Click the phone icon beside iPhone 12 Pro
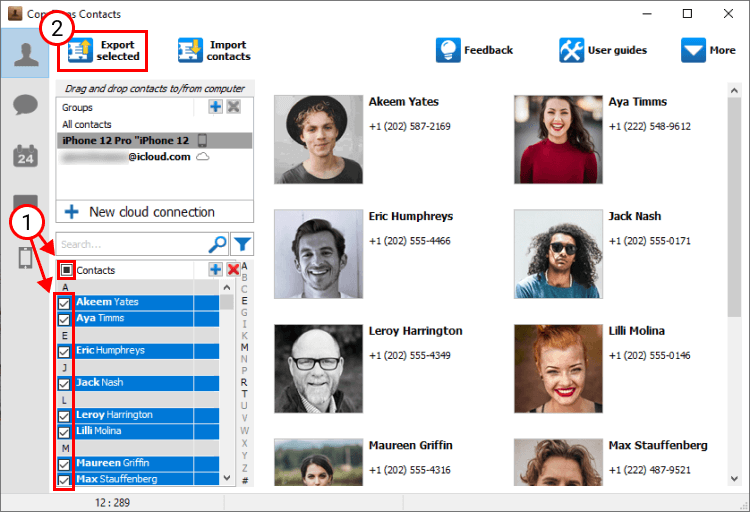This screenshot has height=512, width=750. click(202, 140)
